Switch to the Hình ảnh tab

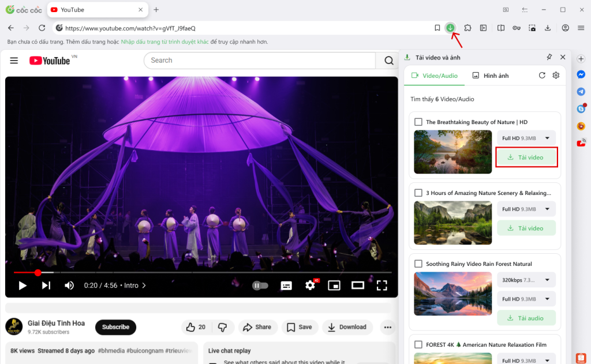491,76
